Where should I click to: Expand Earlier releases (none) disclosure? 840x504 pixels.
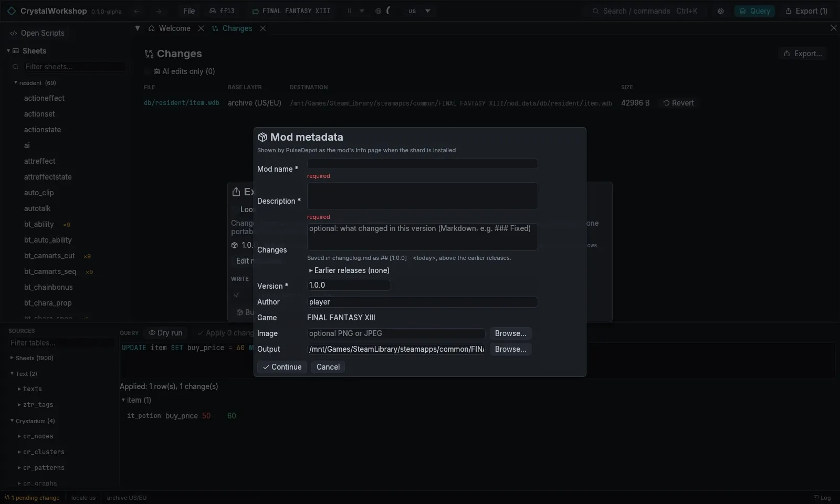[x=349, y=270]
